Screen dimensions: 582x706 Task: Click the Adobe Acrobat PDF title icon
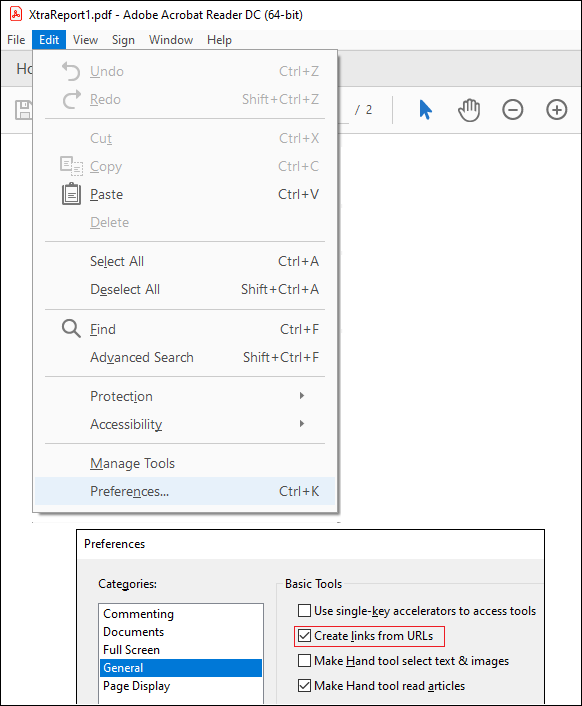(x=16, y=14)
